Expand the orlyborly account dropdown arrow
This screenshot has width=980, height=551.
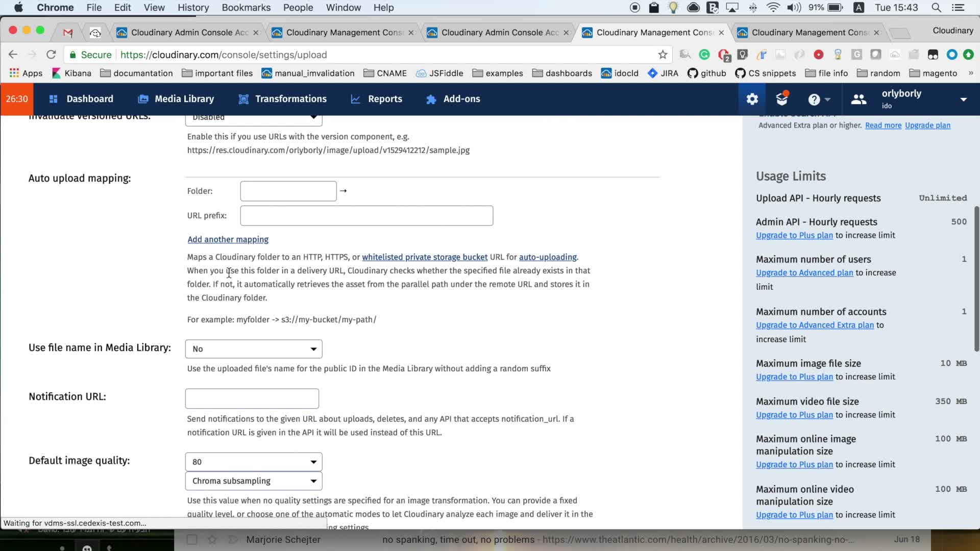[x=964, y=99]
